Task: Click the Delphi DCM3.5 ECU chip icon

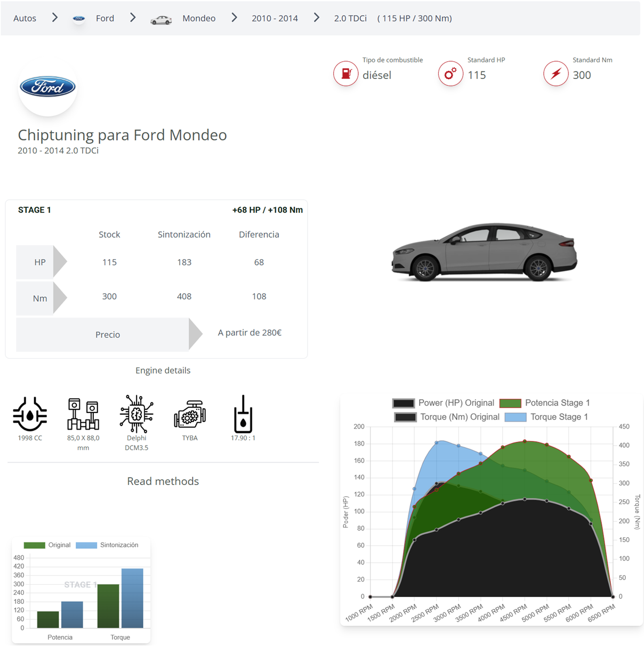Action: point(136,414)
